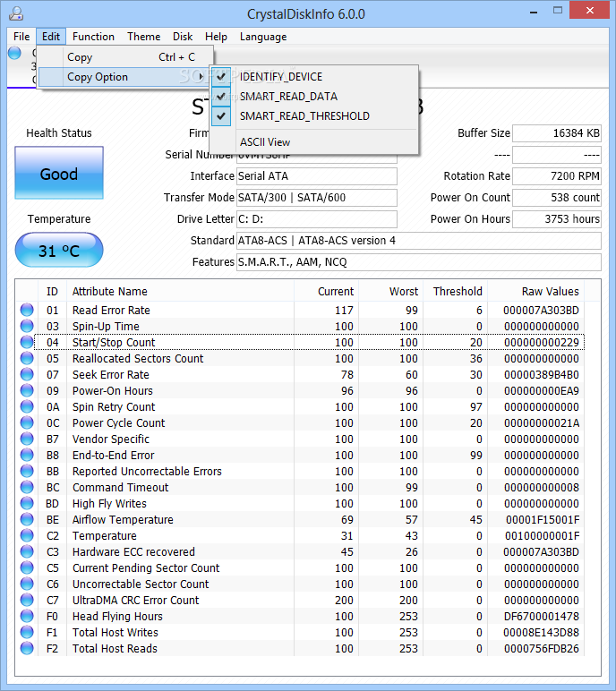Click raw value 00008E143D88

[x=542, y=633]
